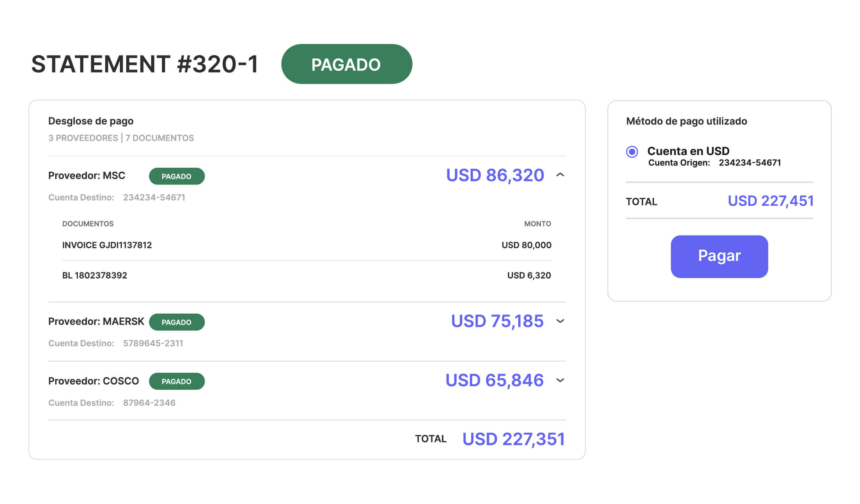Click the breakdown total USD 227,351
This screenshot has height=504, width=860.
(513, 439)
